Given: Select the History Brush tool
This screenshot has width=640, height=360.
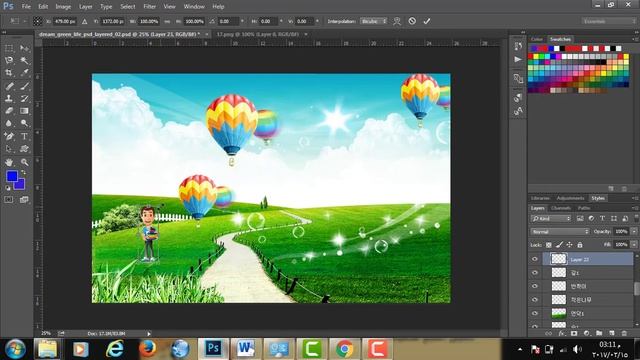Looking at the screenshot, I should click(x=24, y=98).
